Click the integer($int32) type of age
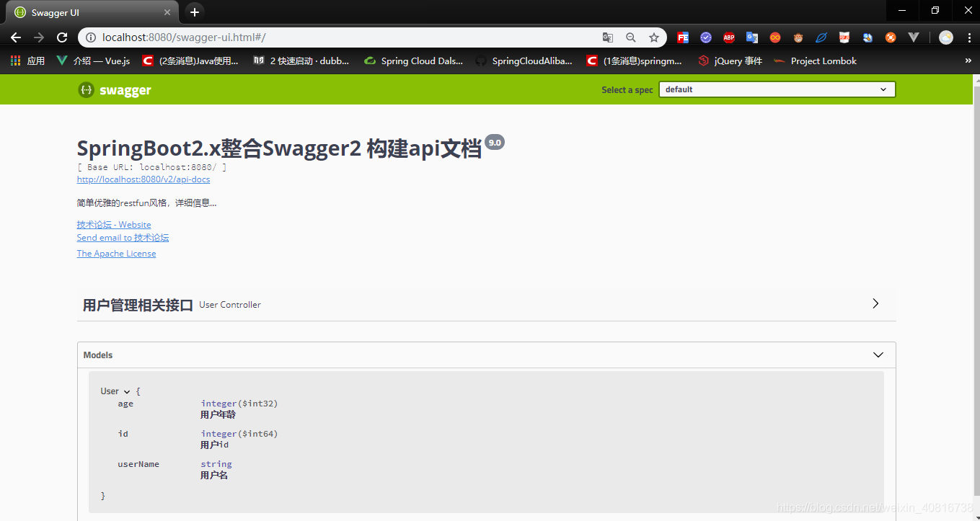Screen dimensions: 980x521 [239, 404]
